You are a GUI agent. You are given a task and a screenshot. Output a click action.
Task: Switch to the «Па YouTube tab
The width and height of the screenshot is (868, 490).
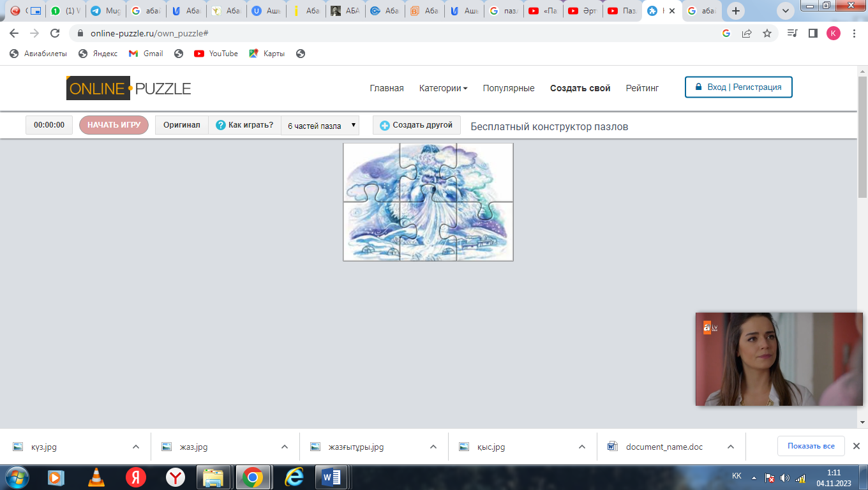tap(542, 11)
